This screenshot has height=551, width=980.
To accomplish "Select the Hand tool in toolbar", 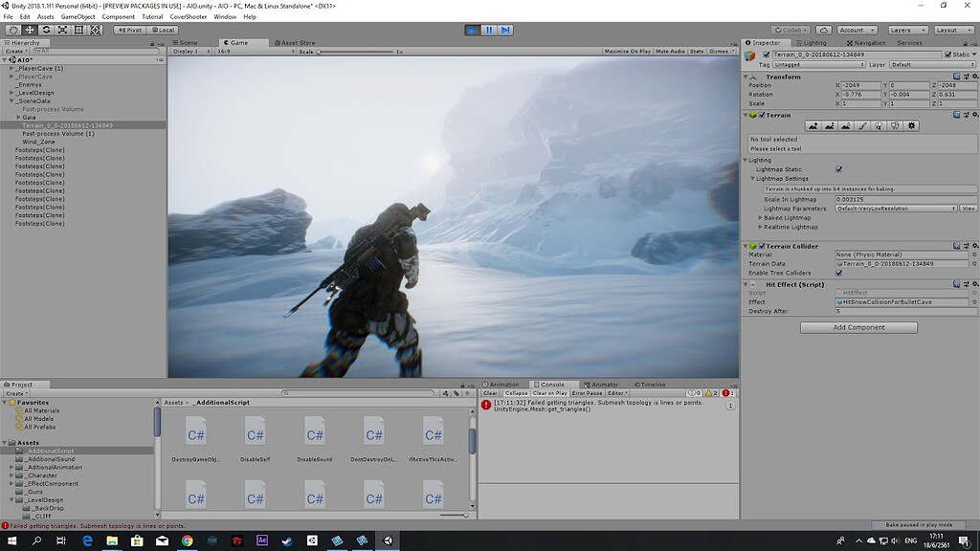I will coord(12,30).
